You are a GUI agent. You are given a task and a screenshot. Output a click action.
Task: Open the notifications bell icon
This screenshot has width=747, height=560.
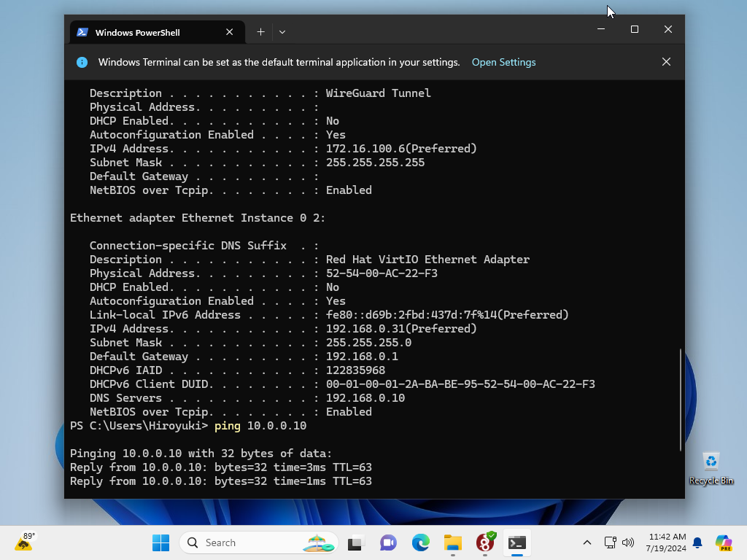pos(697,542)
